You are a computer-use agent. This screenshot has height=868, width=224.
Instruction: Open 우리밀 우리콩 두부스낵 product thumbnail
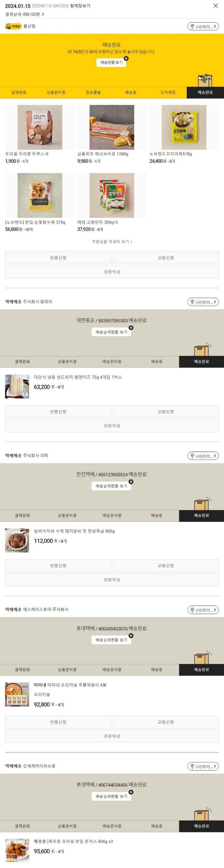tap(40, 127)
